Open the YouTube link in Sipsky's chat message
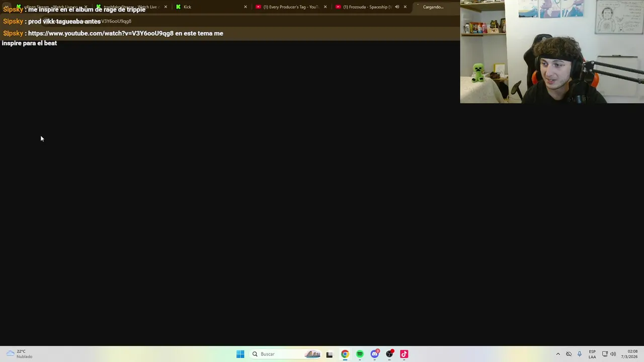Viewport: 644px width, 362px height. coord(101,33)
